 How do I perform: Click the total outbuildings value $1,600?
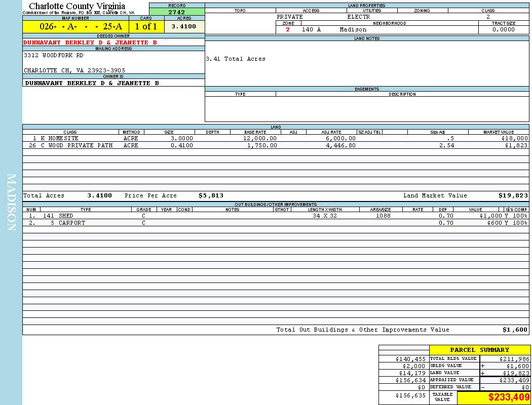tap(515, 330)
